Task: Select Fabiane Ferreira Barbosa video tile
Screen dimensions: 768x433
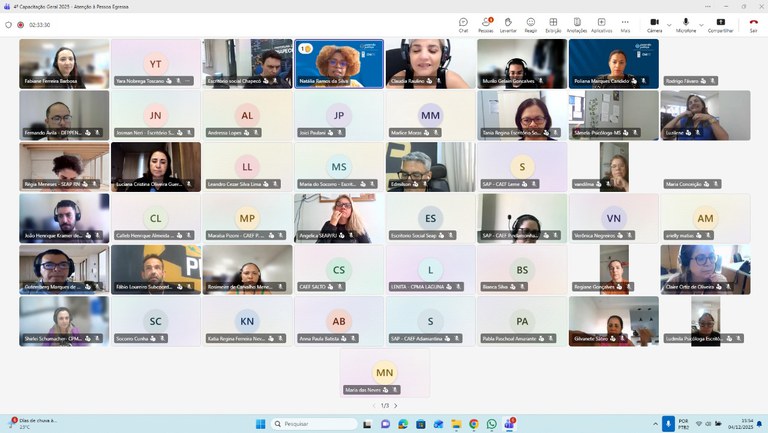Action: [64, 64]
